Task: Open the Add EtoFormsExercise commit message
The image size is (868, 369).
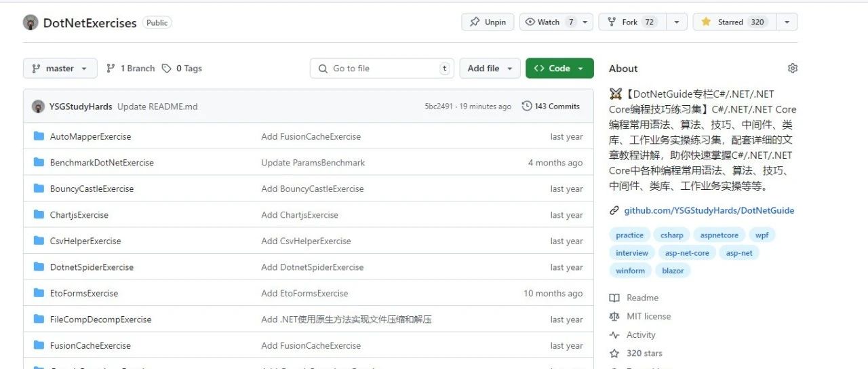Action: click(x=304, y=294)
